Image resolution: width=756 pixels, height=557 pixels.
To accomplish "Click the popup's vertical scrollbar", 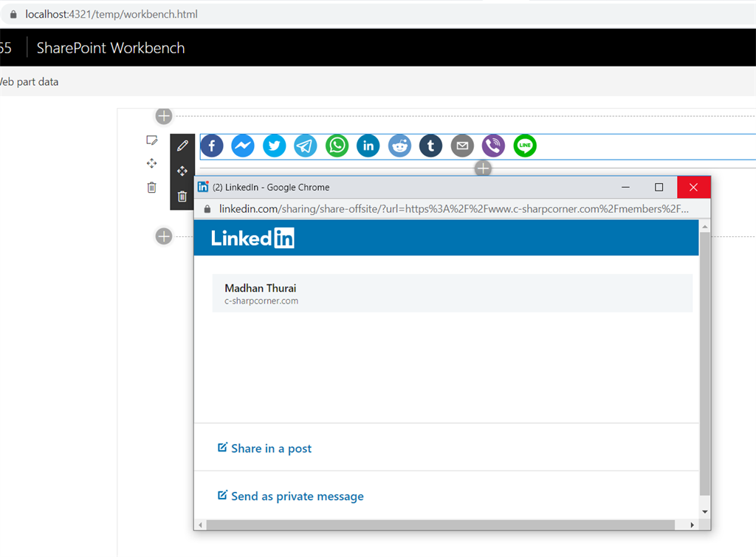I will point(704,362).
